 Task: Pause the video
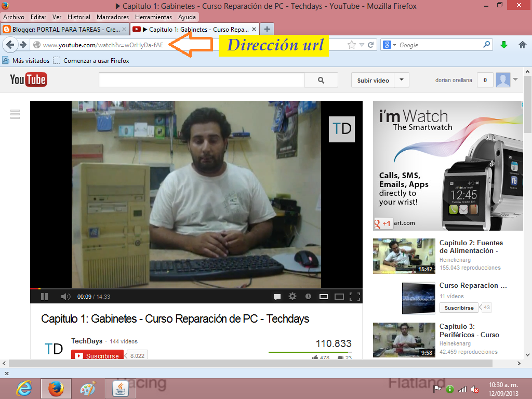[x=45, y=297]
